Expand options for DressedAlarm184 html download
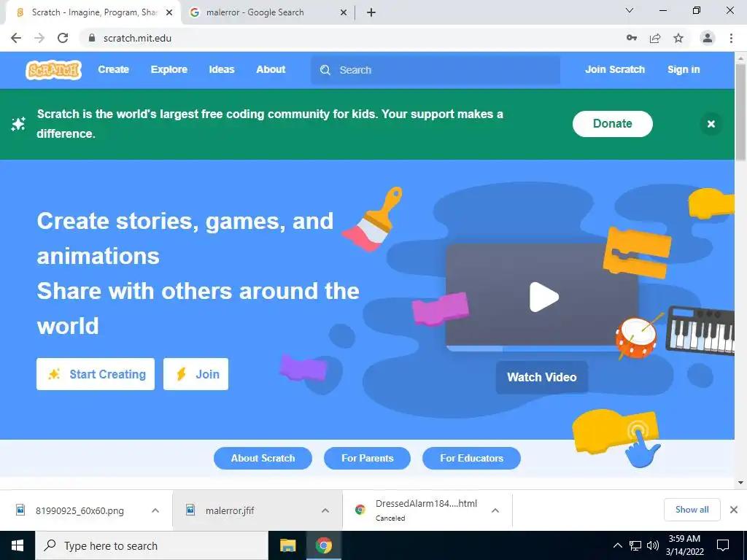This screenshot has width=747, height=560. (x=495, y=510)
